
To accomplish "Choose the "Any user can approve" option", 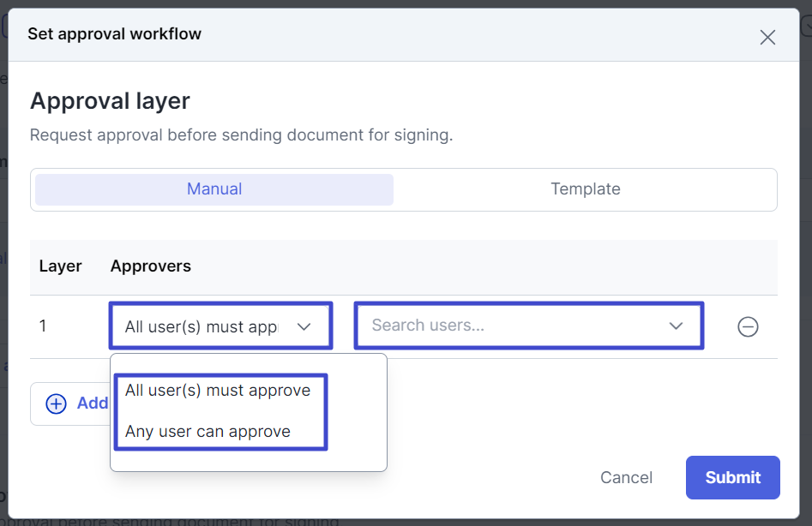I will point(208,432).
